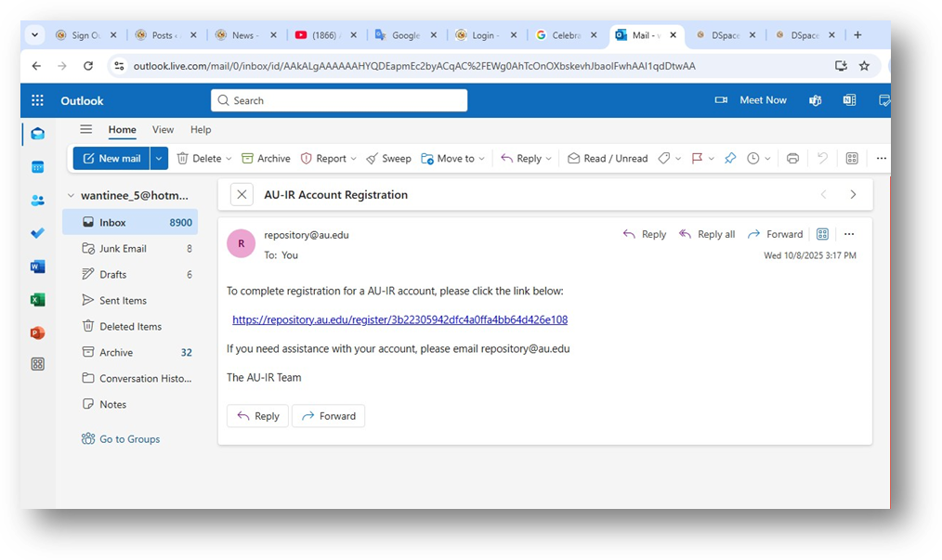Open the Move to dropdown
The width and height of the screenshot is (942, 560).
click(453, 159)
